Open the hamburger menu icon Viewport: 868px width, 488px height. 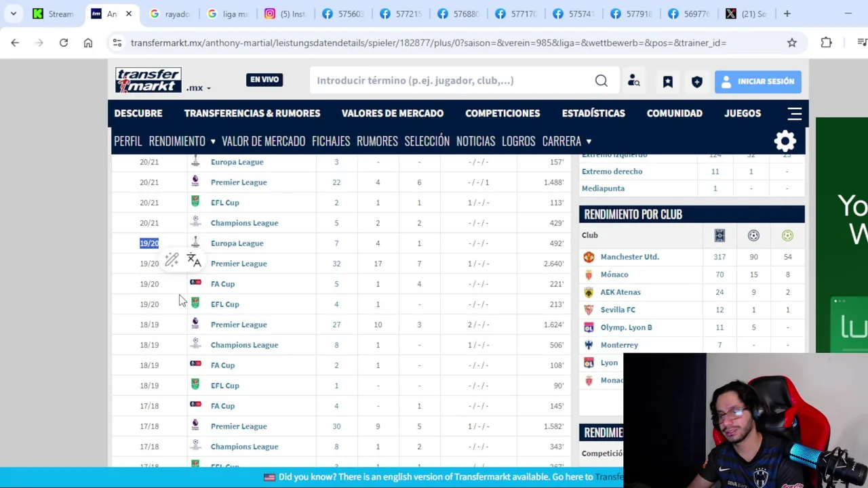coord(795,113)
